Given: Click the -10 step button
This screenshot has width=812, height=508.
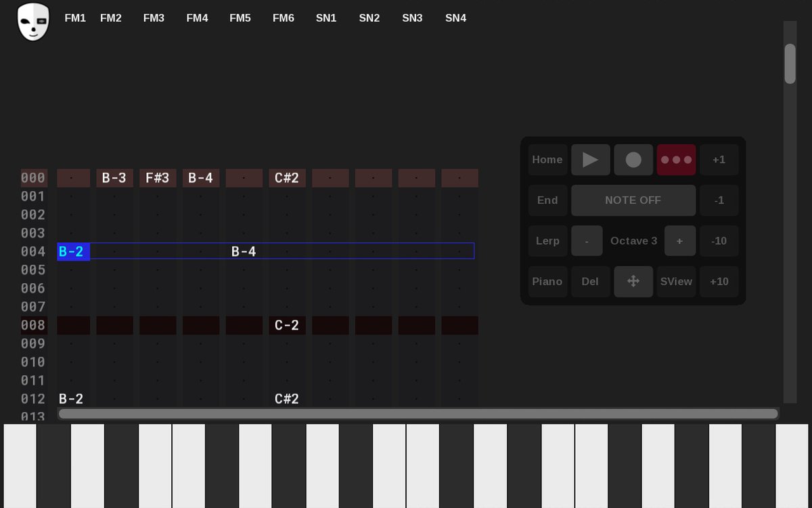Looking at the screenshot, I should (x=719, y=241).
